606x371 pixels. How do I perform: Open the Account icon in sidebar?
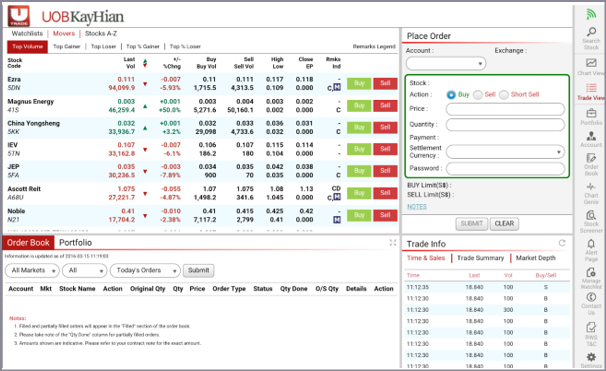tap(591, 139)
